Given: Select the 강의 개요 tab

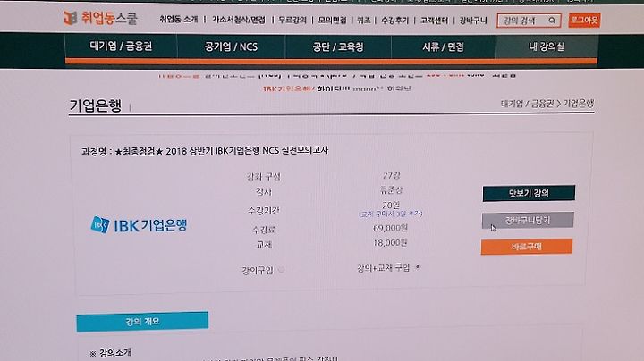Looking at the screenshot, I should (142, 321).
